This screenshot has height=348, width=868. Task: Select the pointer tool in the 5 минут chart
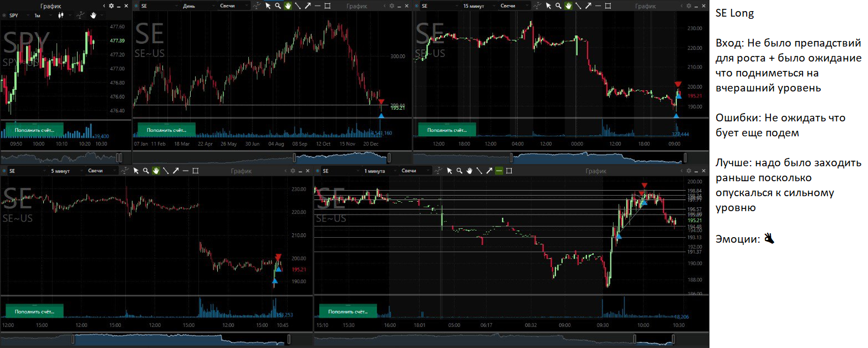[136, 171]
